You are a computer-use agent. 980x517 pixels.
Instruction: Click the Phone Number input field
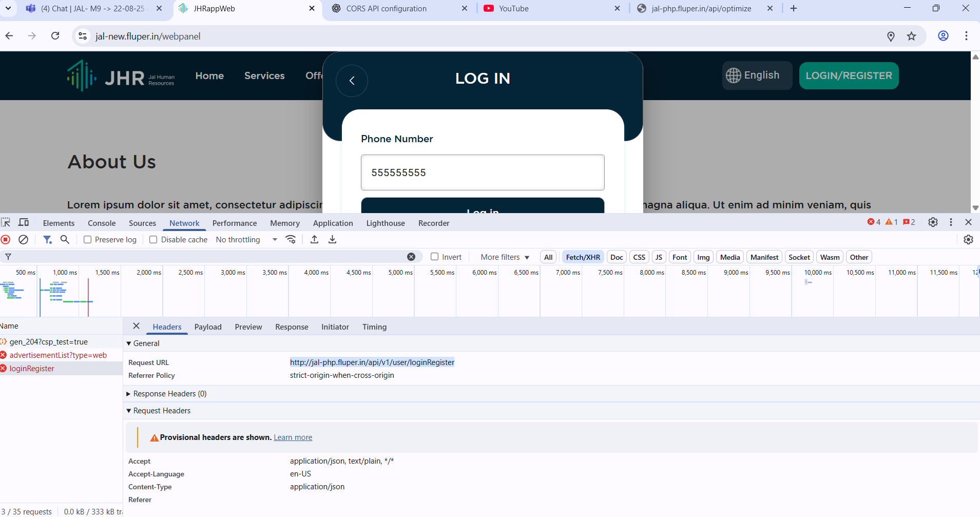pos(483,173)
